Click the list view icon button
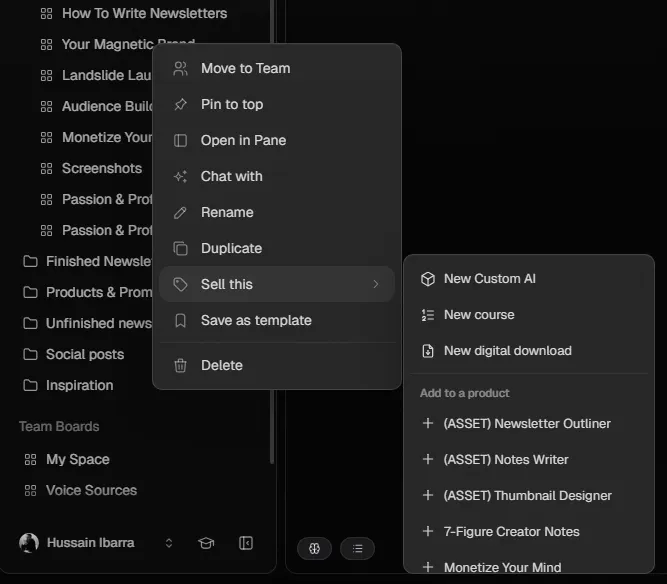Image resolution: width=667 pixels, height=584 pixels. (x=357, y=548)
